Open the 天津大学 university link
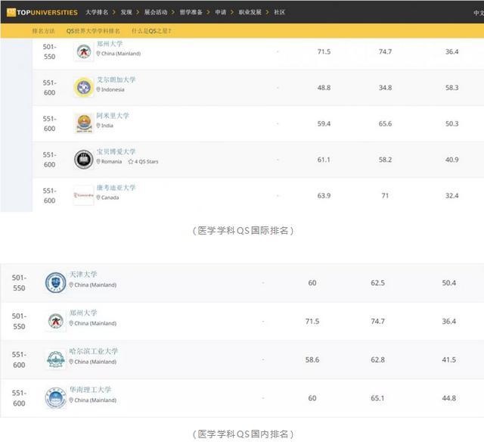The height and width of the screenshot is (448, 484). 83,274
